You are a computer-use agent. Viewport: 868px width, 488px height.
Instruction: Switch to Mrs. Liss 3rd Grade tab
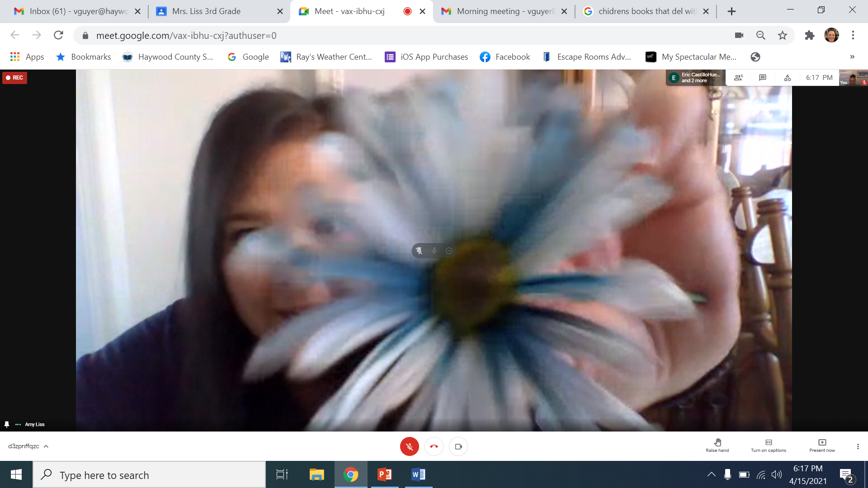207,11
